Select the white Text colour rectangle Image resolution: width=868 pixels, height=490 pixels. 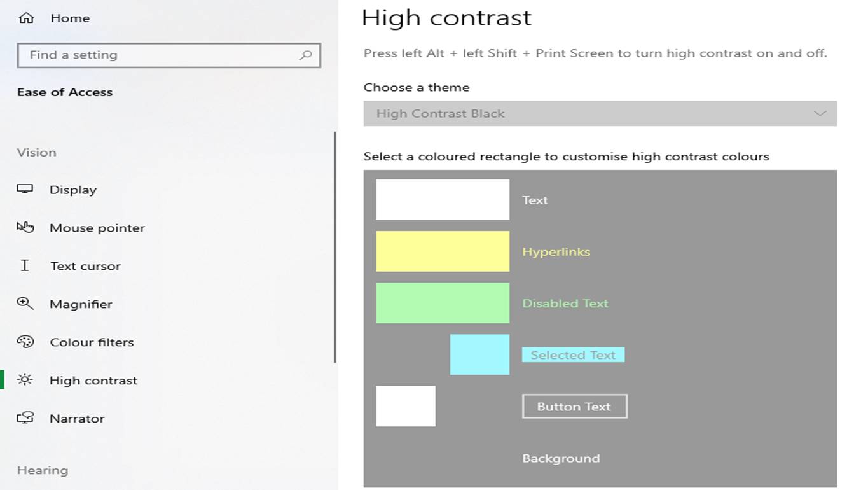pyautogui.click(x=443, y=199)
